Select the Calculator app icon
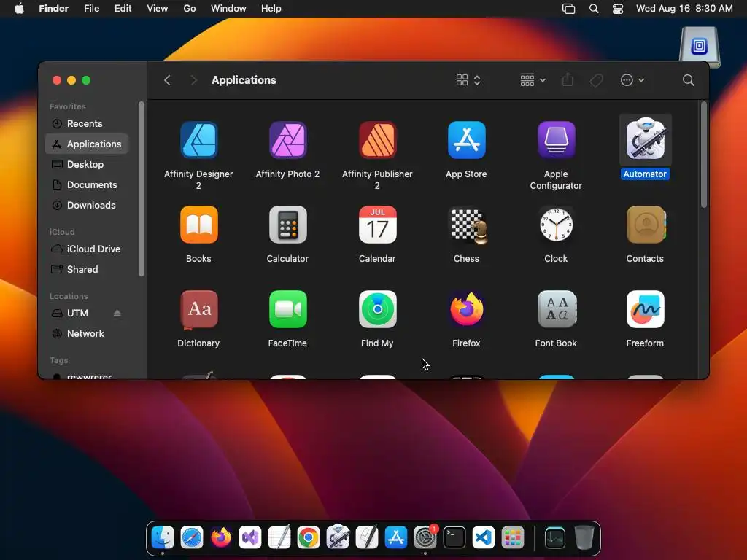The image size is (747, 560). [x=287, y=225]
